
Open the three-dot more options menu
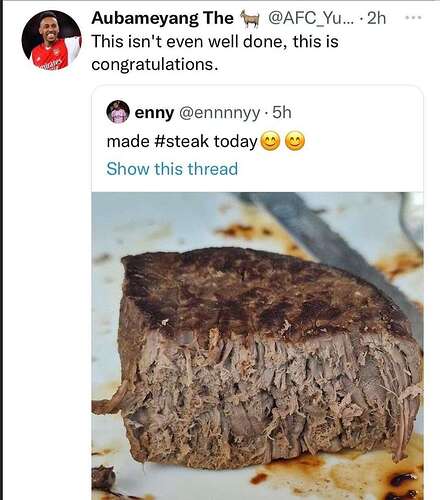[413, 17]
